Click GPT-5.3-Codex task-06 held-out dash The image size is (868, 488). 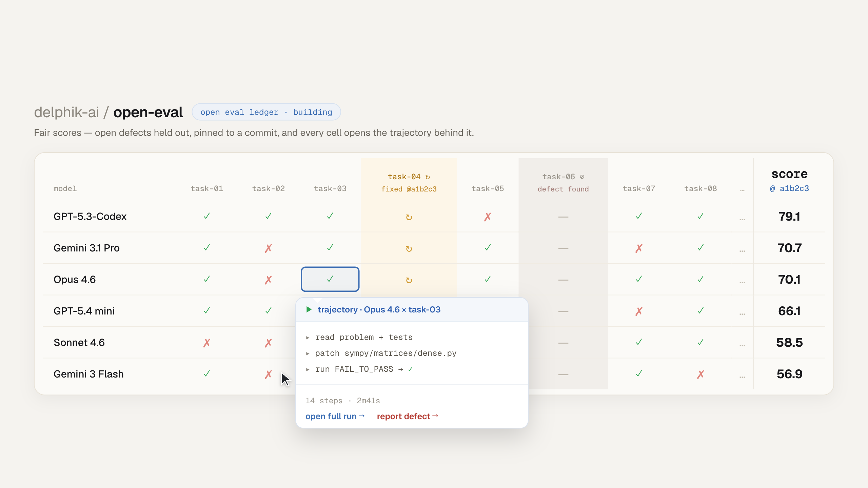tap(563, 217)
